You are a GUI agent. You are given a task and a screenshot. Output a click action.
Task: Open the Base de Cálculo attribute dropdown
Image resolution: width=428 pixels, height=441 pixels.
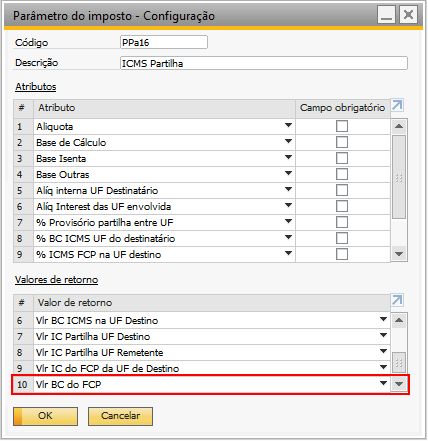pos(289,142)
